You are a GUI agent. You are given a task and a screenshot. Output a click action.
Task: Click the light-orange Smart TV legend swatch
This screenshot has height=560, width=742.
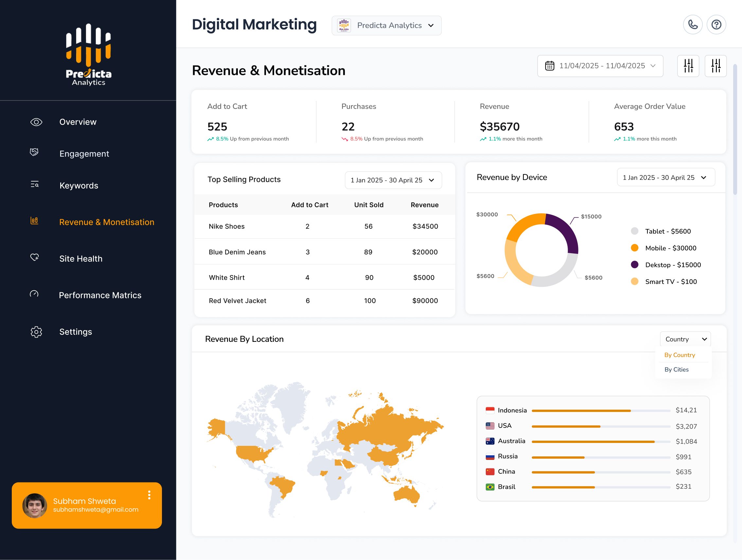[x=634, y=281]
